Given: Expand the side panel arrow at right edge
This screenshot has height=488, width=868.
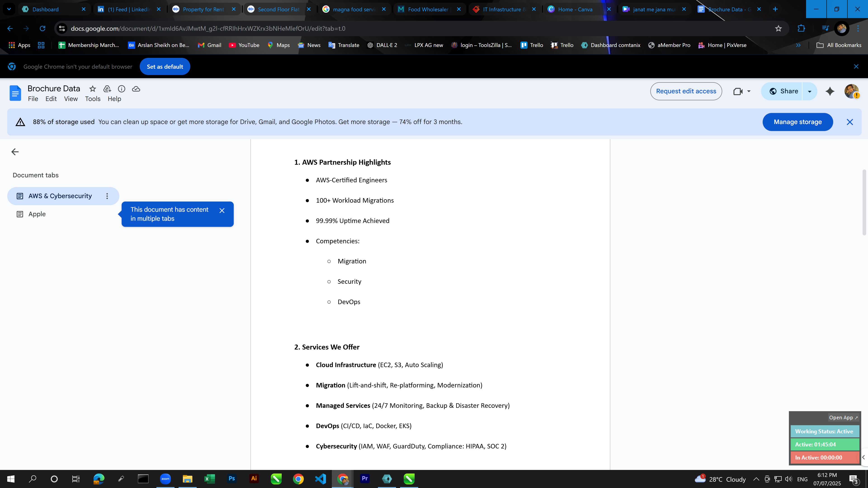Looking at the screenshot, I should [x=864, y=457].
